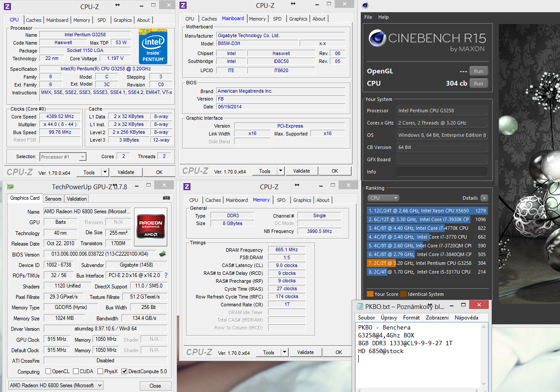Switch to Sensors tab in GPU-Z
This screenshot has height=392, width=560.
click(53, 198)
